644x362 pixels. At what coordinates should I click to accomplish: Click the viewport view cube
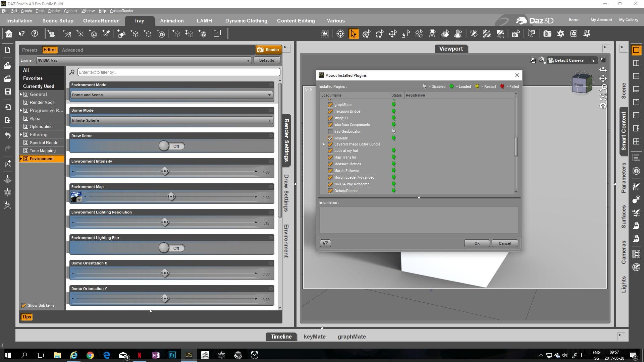pyautogui.click(x=581, y=84)
